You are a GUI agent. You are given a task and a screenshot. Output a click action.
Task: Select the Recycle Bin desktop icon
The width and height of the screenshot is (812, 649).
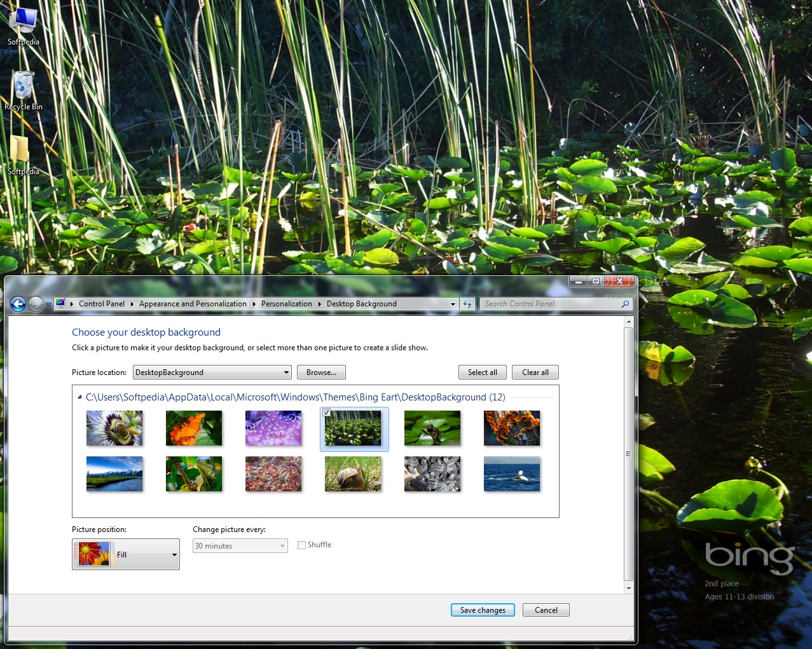click(x=24, y=90)
